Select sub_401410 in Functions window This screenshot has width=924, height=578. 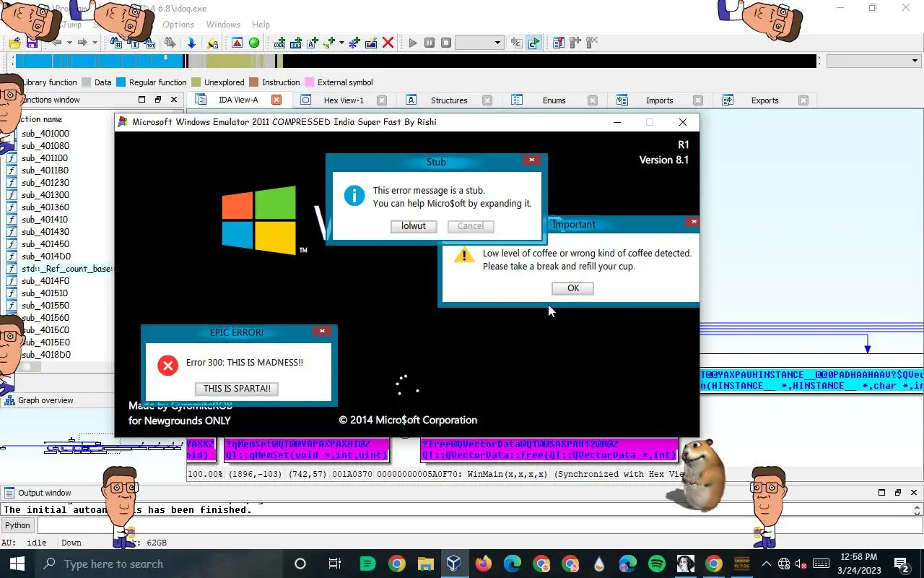[x=45, y=220]
